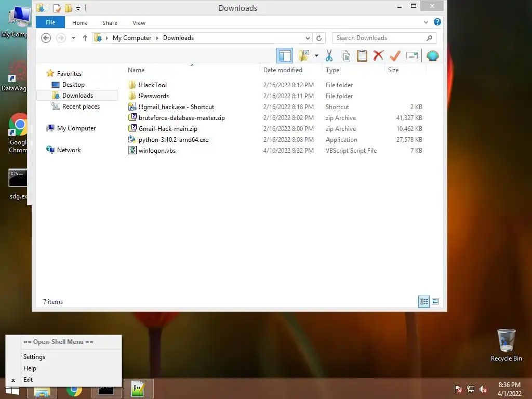Open the Share ribbon tab
This screenshot has height=399, width=532.
tap(110, 23)
